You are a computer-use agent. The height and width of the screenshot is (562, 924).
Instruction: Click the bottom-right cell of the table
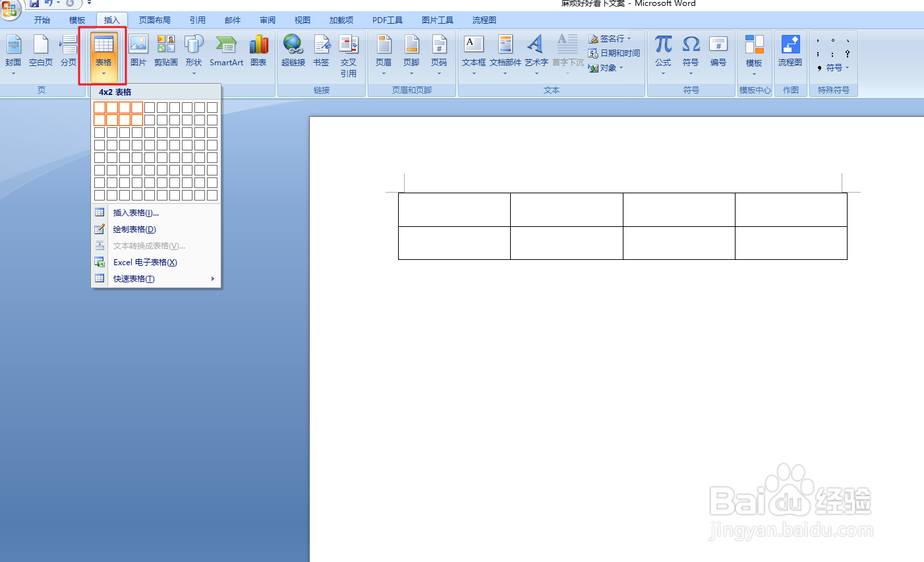[x=791, y=243]
